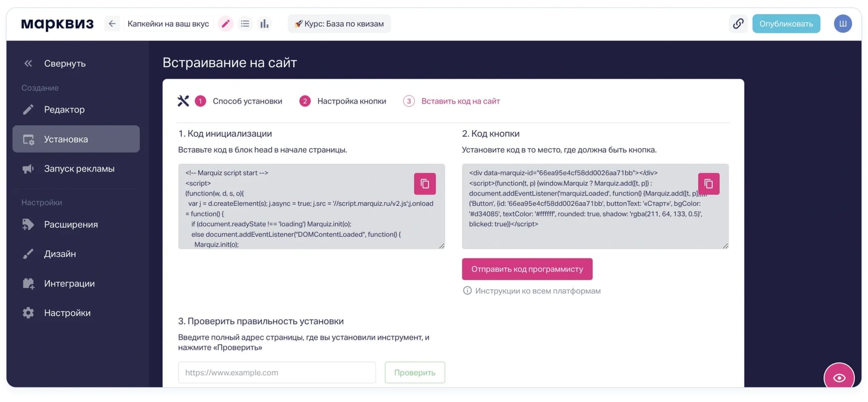The height and width of the screenshot is (402, 868).
Task: Select the Редактор menu item
Action: (76, 109)
